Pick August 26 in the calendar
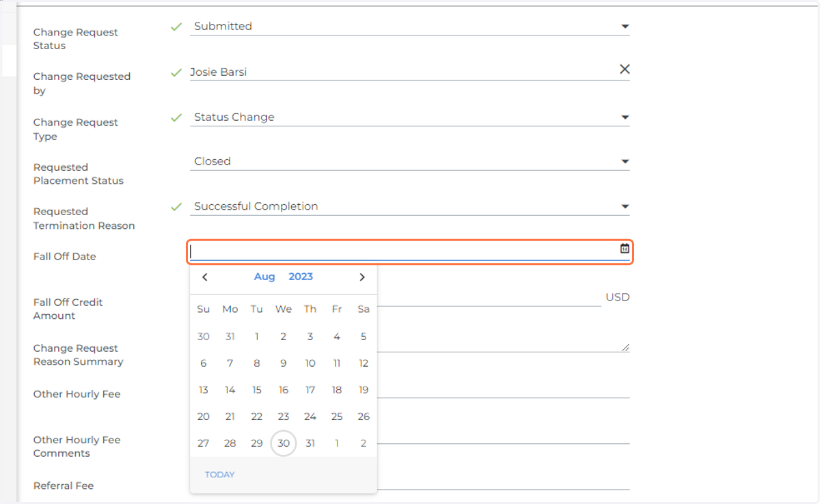Screen dimensions: 820x504 364,417
